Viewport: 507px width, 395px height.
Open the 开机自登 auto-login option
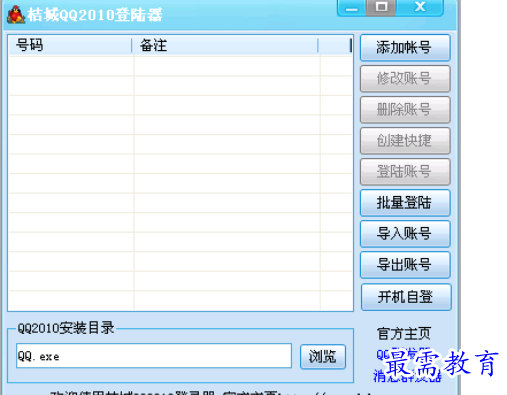pyautogui.click(x=406, y=297)
